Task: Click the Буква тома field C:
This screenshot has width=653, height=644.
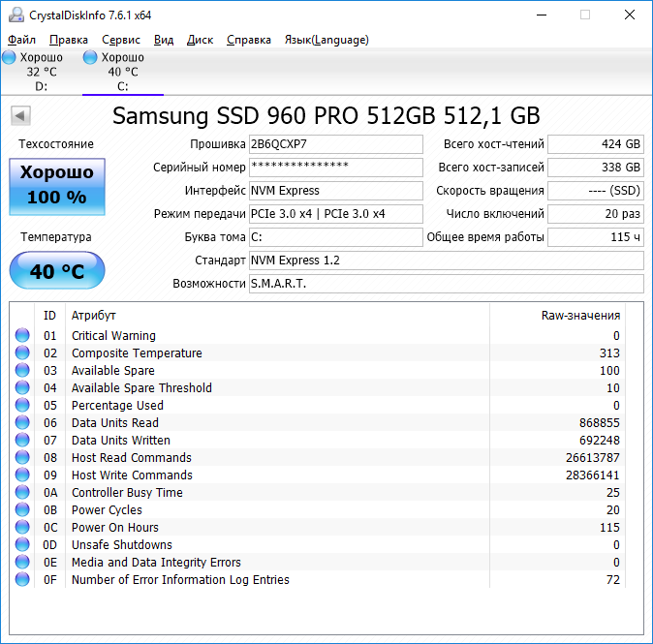Action: click(x=336, y=237)
